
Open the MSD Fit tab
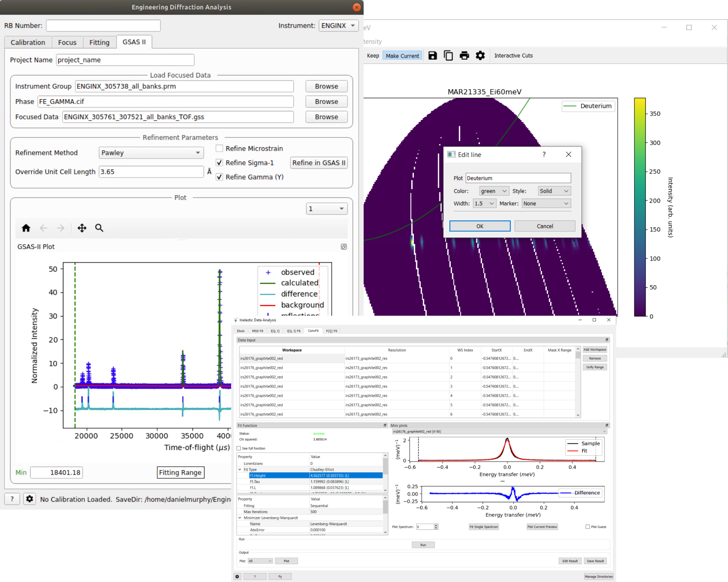[257, 331]
